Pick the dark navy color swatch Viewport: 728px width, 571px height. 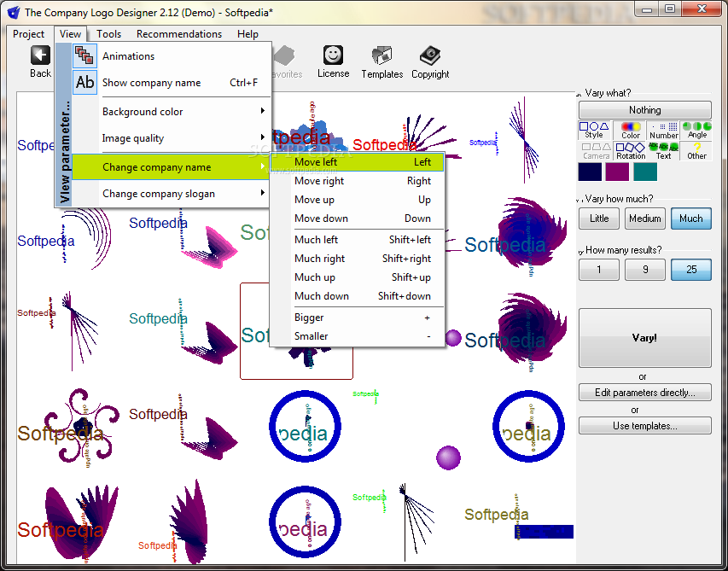[x=590, y=172]
